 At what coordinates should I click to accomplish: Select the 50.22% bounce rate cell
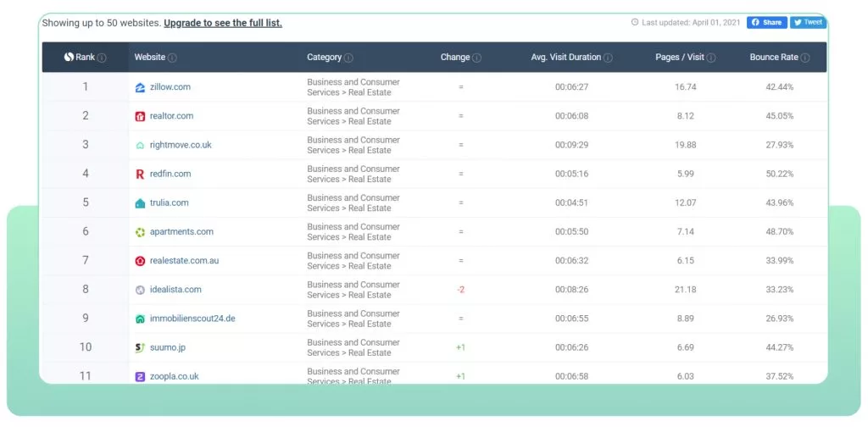(780, 174)
